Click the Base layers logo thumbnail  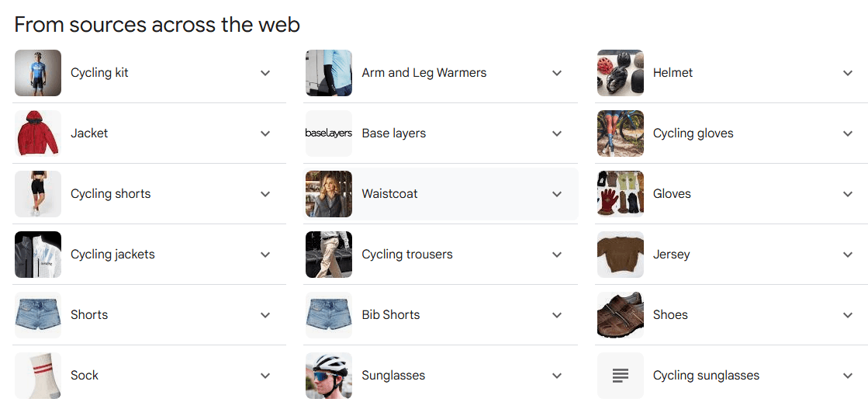(329, 133)
